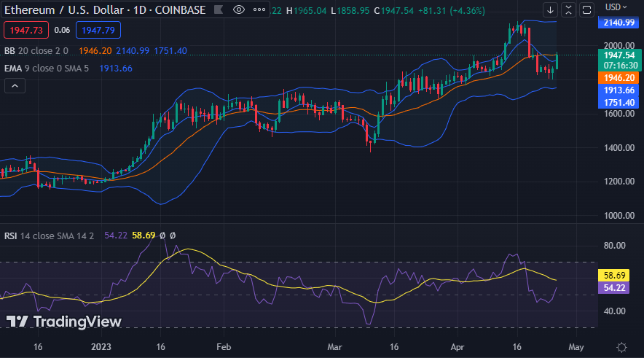Viewport: 644px width, 358px height.
Task: Click the 2023 label on the time axis
Action: (x=101, y=347)
